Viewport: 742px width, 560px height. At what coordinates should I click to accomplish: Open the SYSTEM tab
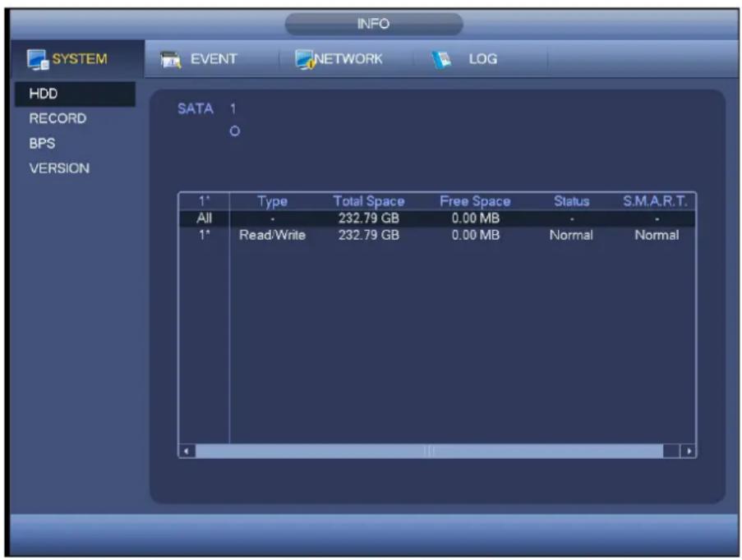[x=78, y=59]
